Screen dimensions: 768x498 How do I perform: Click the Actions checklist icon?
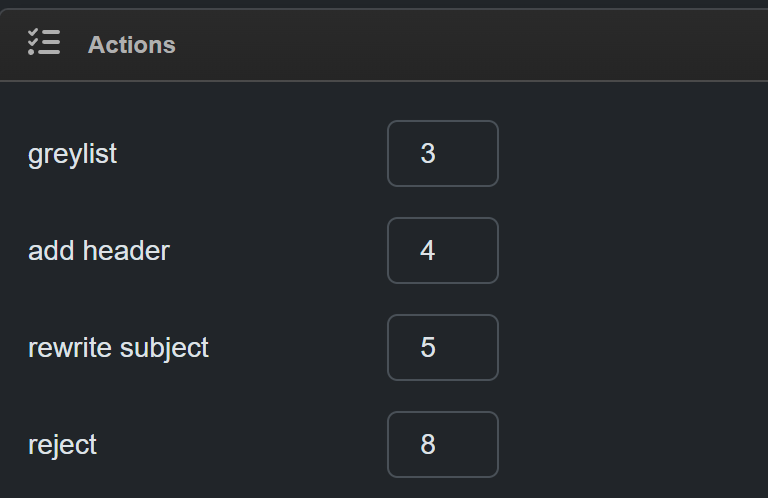tap(44, 43)
